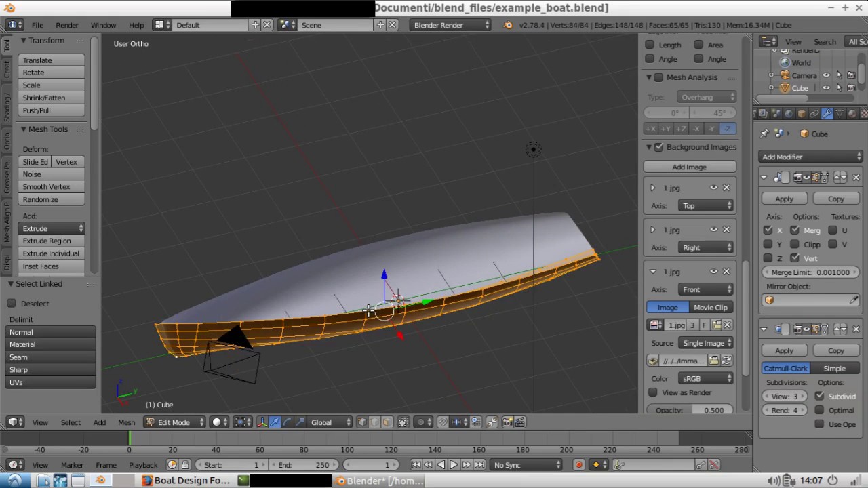The width and height of the screenshot is (868, 488).
Task: Enable mirror Y axis checkbox
Action: 768,244
